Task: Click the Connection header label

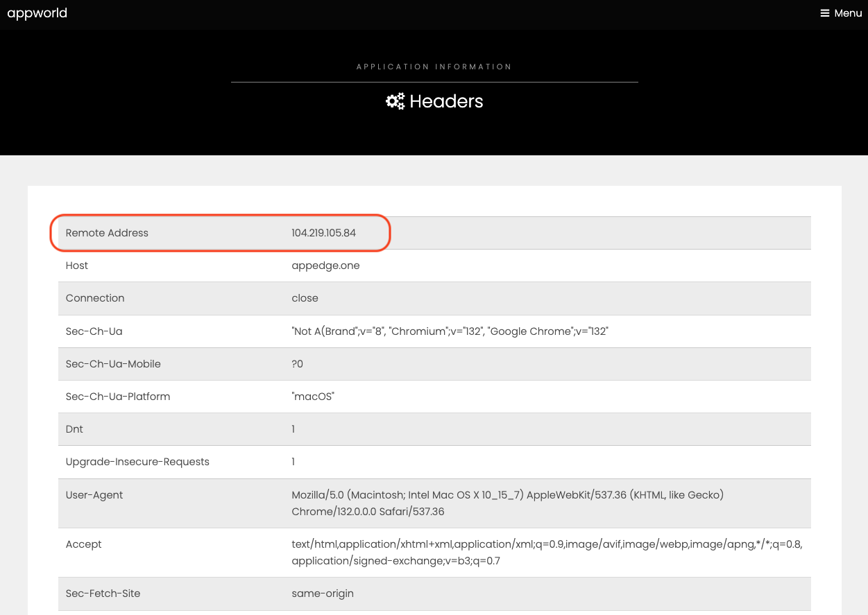Action: point(95,298)
